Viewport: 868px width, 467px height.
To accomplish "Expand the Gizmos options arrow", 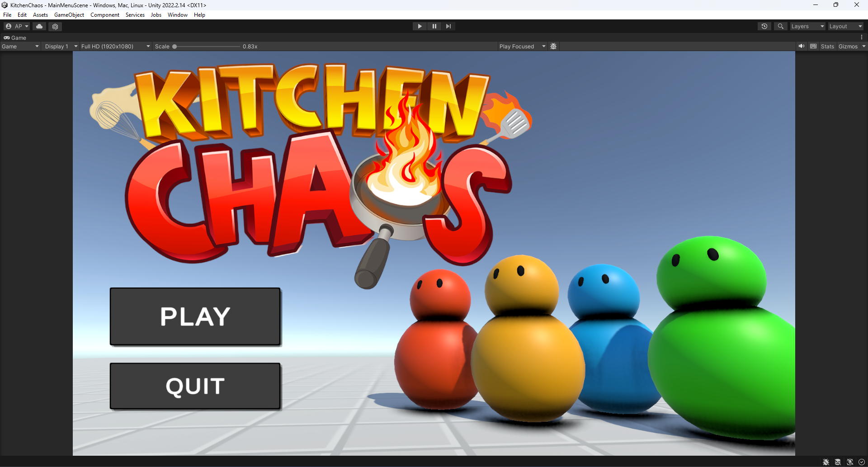I will [863, 46].
